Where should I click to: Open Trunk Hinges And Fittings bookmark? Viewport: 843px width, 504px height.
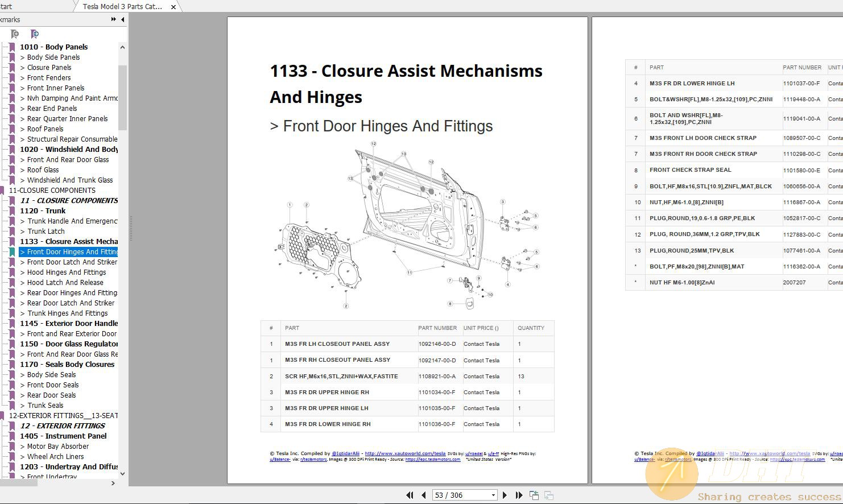[64, 313]
